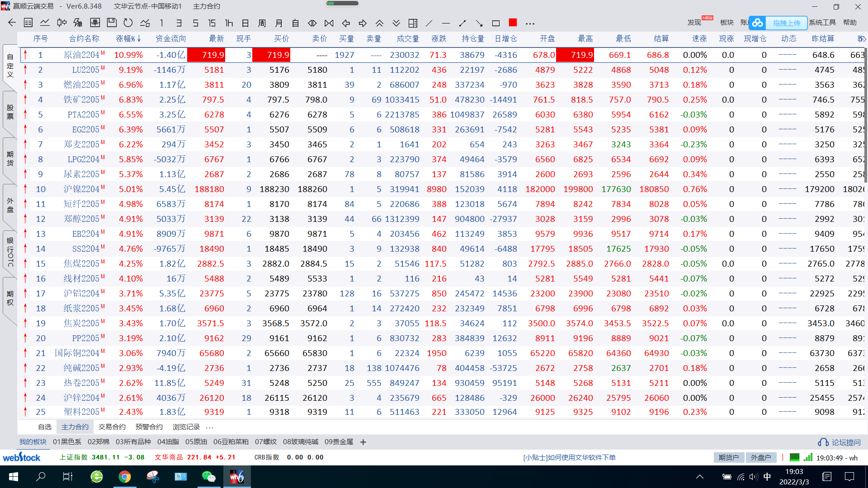This screenshot has width=868, height=488.
Task: Click the 拖拽上传 cloud upload button
Action: pos(778,23)
